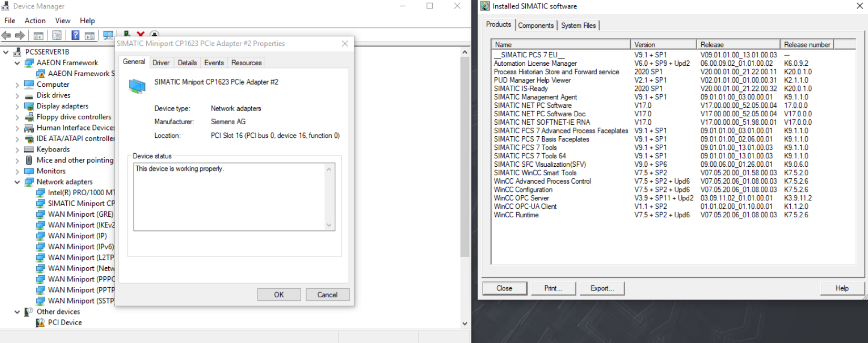Click the Properties toolbar icon in Device Manager

point(57,36)
